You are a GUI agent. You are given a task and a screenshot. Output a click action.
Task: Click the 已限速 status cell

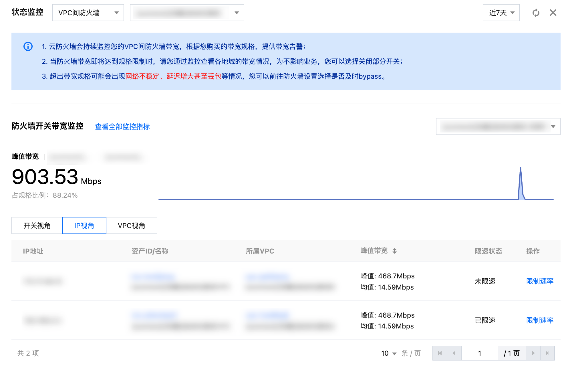[485, 320]
